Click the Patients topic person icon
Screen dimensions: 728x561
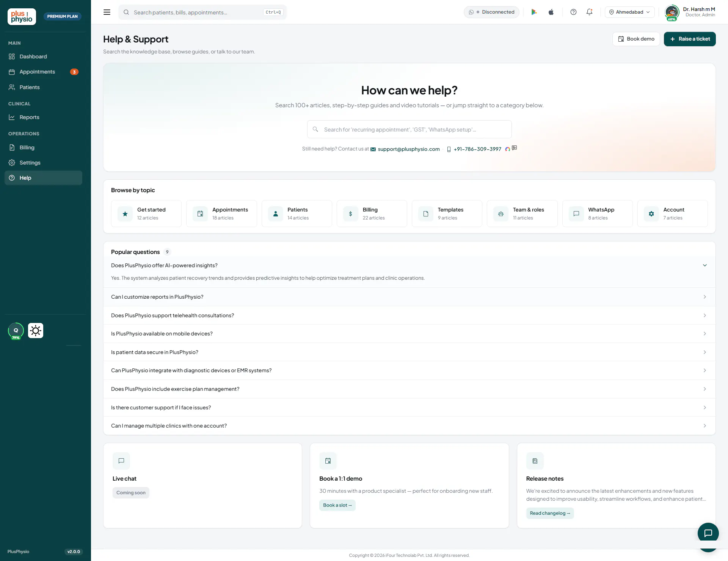[276, 214]
